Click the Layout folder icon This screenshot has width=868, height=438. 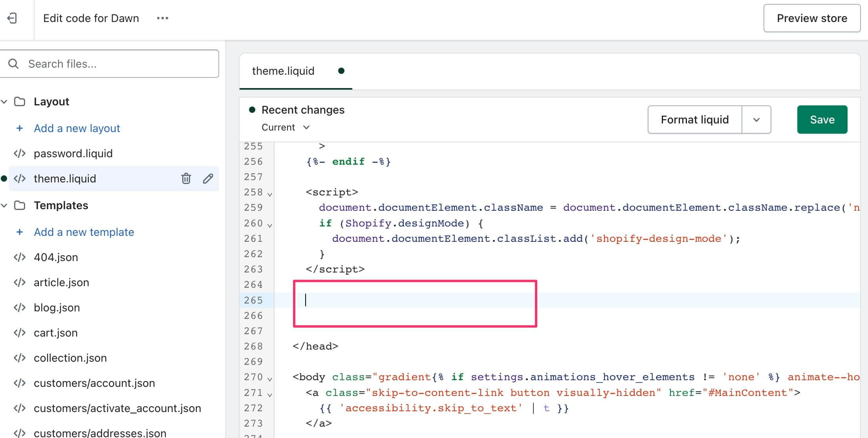(x=20, y=101)
